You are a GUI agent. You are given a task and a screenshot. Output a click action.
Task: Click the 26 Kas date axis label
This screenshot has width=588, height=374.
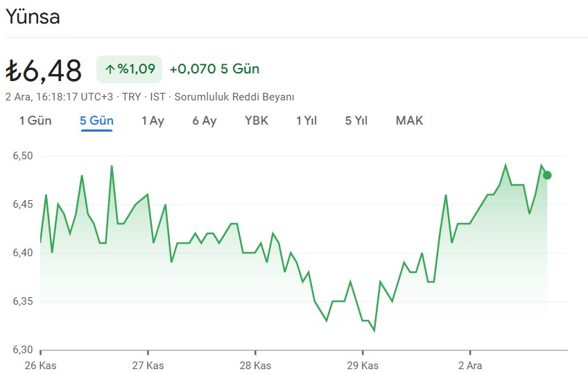point(40,366)
